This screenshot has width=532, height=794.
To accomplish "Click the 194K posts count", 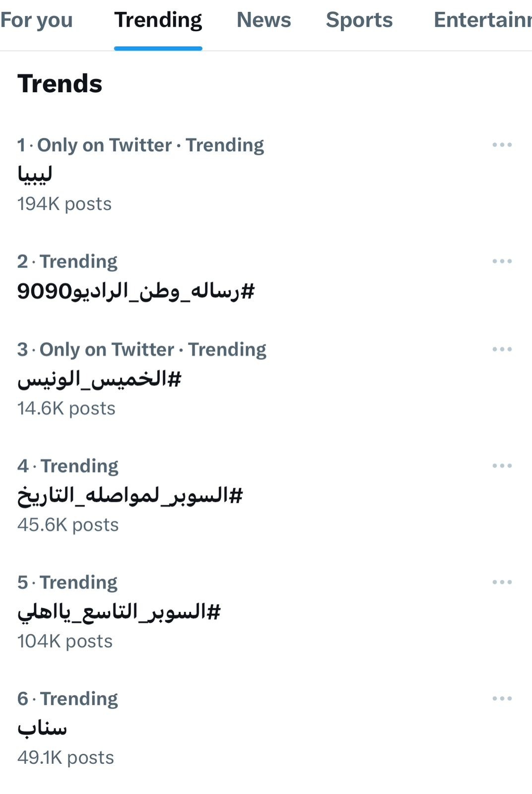I will pyautogui.click(x=65, y=204).
